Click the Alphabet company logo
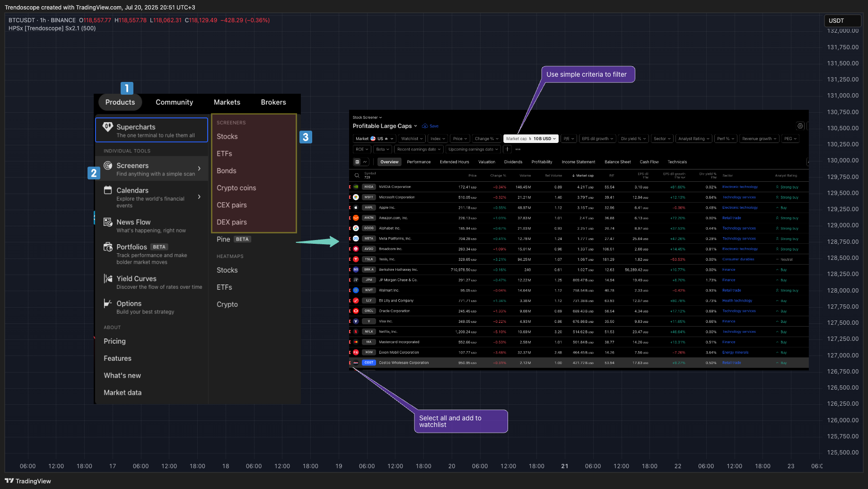 point(356,228)
